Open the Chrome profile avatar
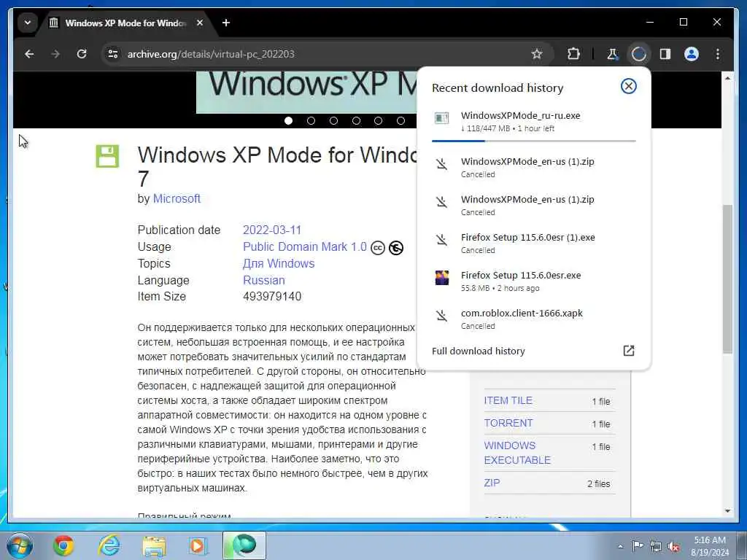 pos(692,54)
